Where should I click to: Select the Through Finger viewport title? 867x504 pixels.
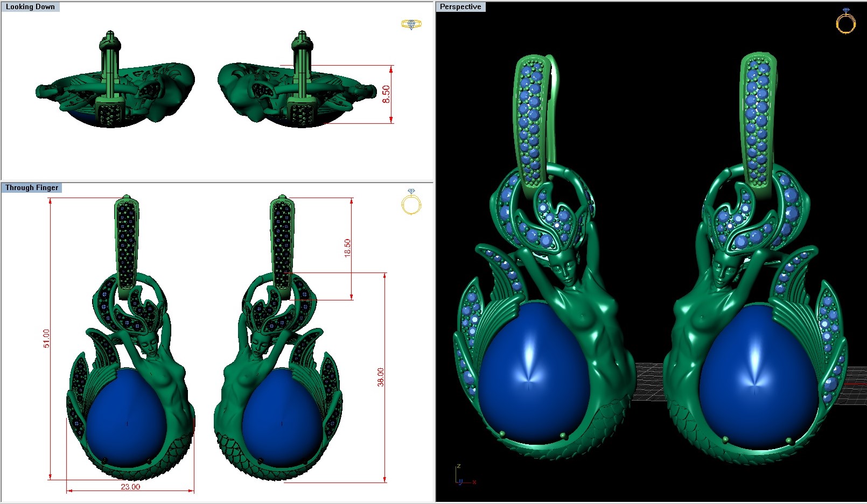pyautogui.click(x=32, y=188)
